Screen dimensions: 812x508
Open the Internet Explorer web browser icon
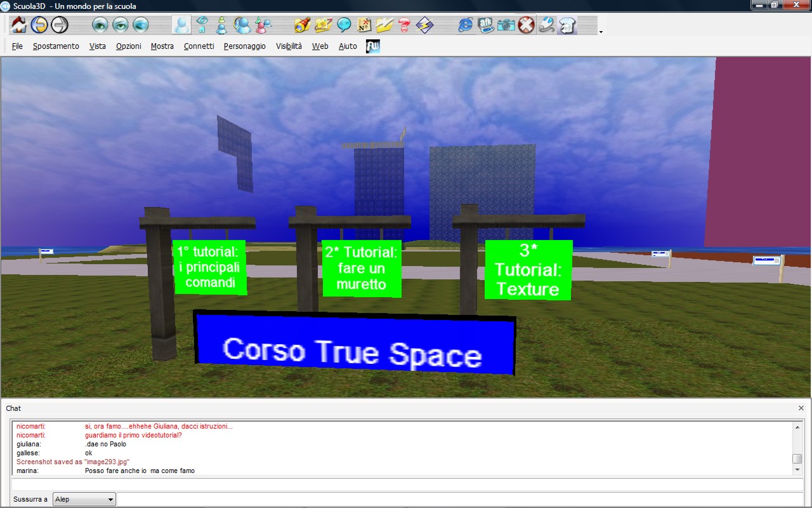pos(466,25)
